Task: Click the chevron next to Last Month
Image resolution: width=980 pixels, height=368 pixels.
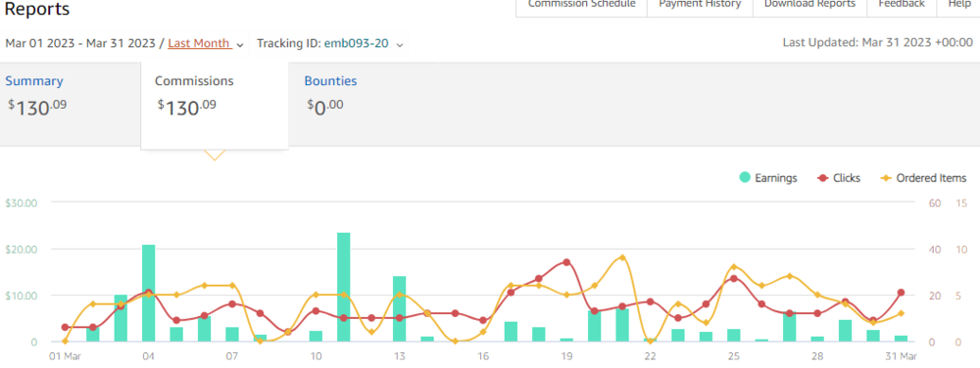Action: pos(240,45)
